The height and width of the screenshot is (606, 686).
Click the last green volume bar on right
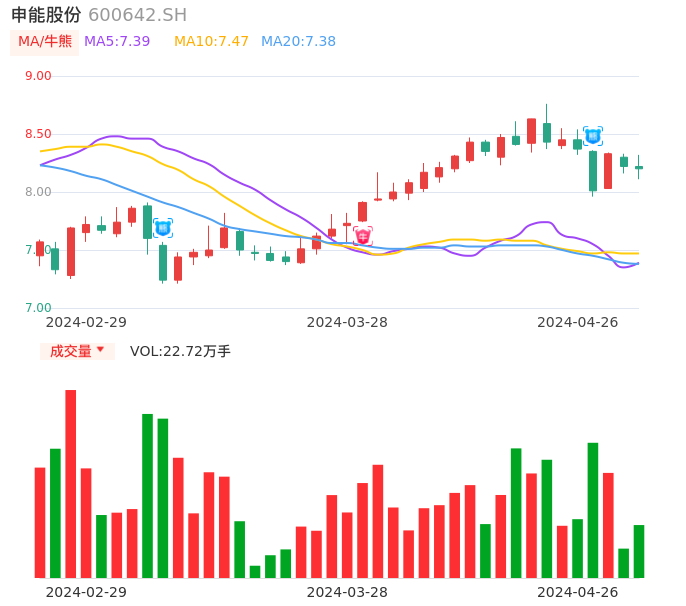pos(639,551)
